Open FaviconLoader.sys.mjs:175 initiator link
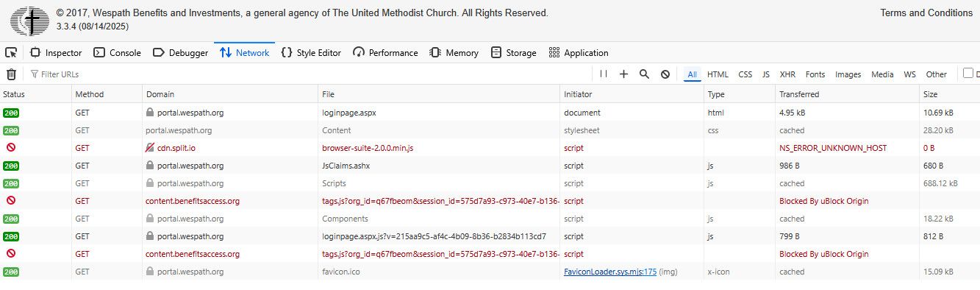Viewport: 980px width, 290px height. (609, 272)
